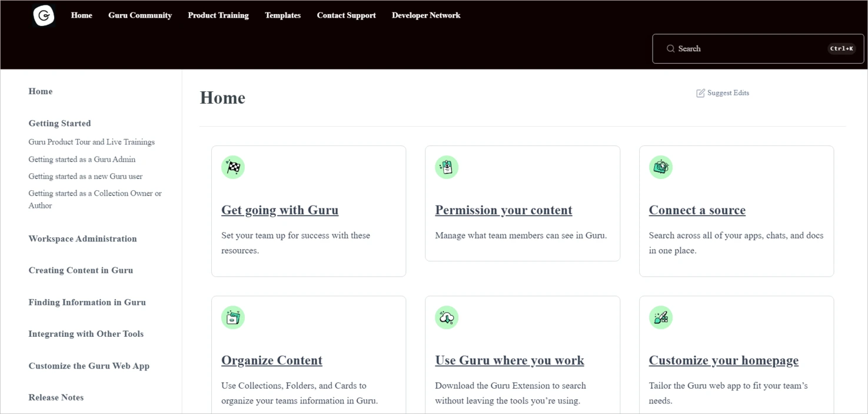
Task: Open Developer Network
Action: click(426, 15)
